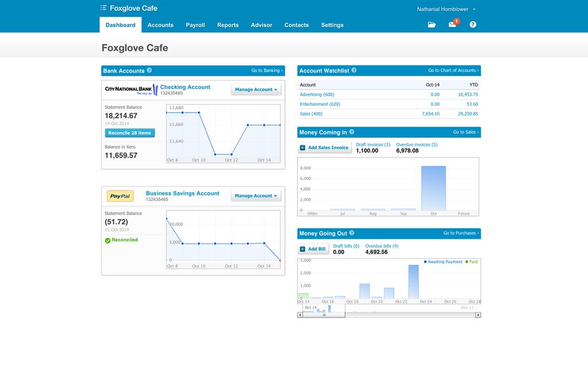Click Balance in Xero value 11,659.57
588x368 pixels.
click(121, 155)
